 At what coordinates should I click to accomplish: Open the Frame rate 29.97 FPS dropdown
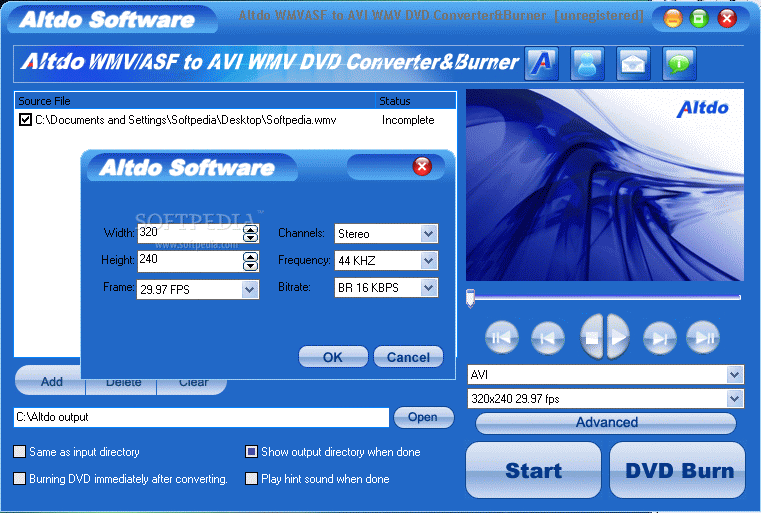[249, 290]
